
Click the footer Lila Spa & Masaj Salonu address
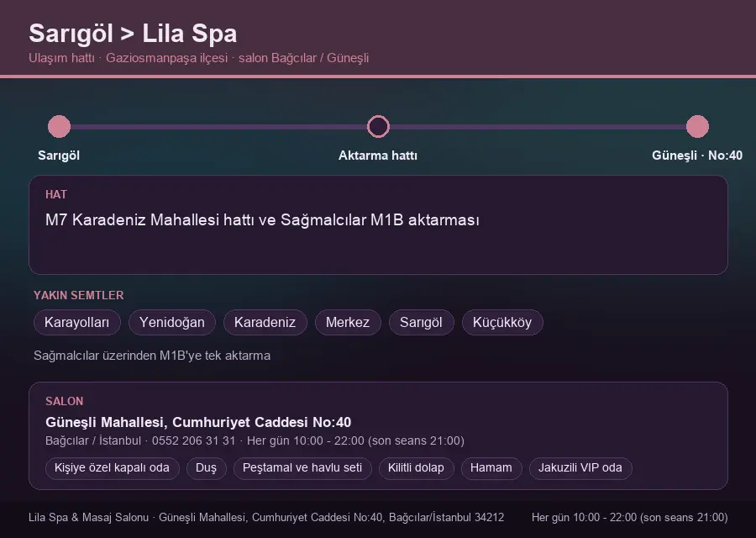point(266,517)
